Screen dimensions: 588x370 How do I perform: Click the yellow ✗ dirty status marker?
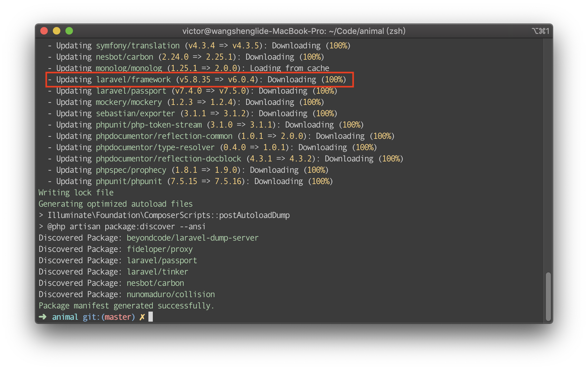[142, 317]
